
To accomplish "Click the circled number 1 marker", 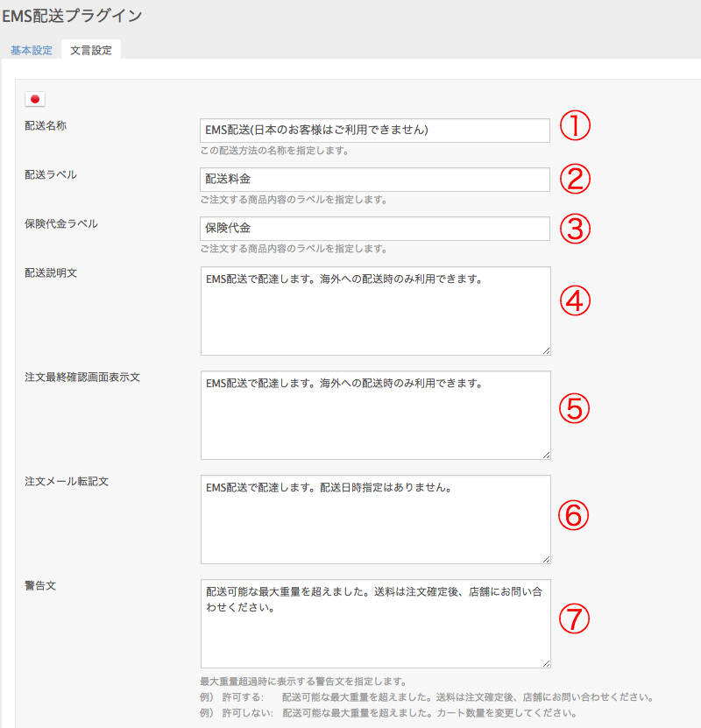I will coord(575,129).
